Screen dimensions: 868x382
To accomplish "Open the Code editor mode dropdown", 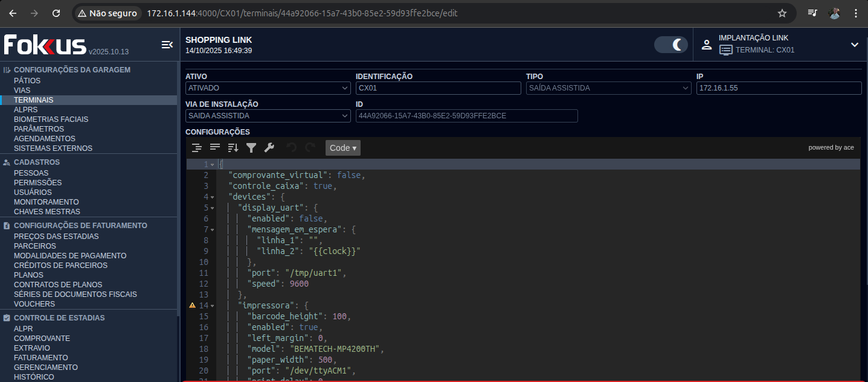I will coord(342,148).
